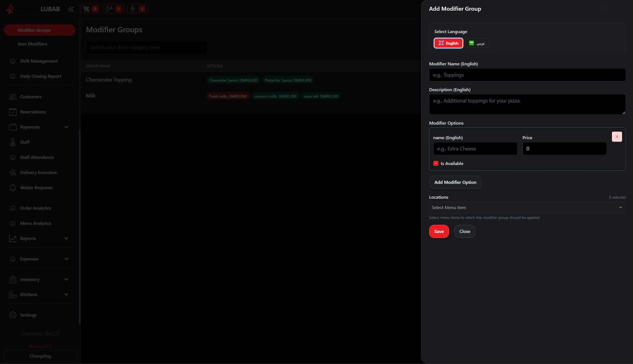Viewport: 633px width, 364px height.
Task: Remove modifier option with red X icon
Action: point(617,137)
